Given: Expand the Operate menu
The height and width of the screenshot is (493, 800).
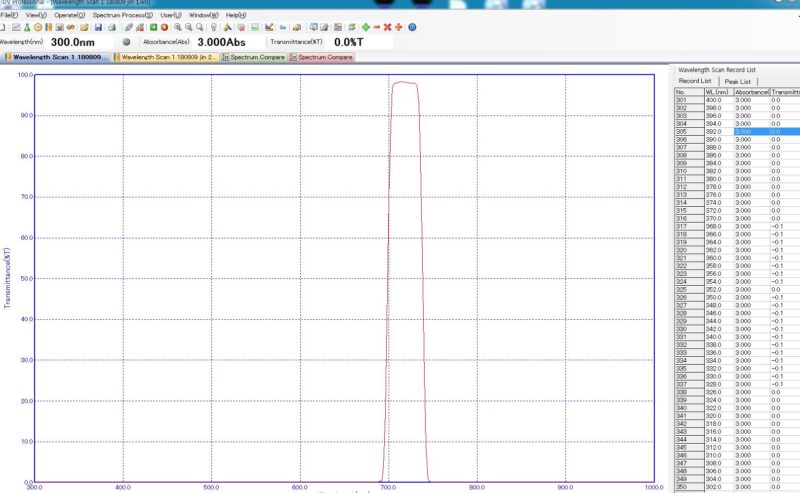Looking at the screenshot, I should coord(68,15).
